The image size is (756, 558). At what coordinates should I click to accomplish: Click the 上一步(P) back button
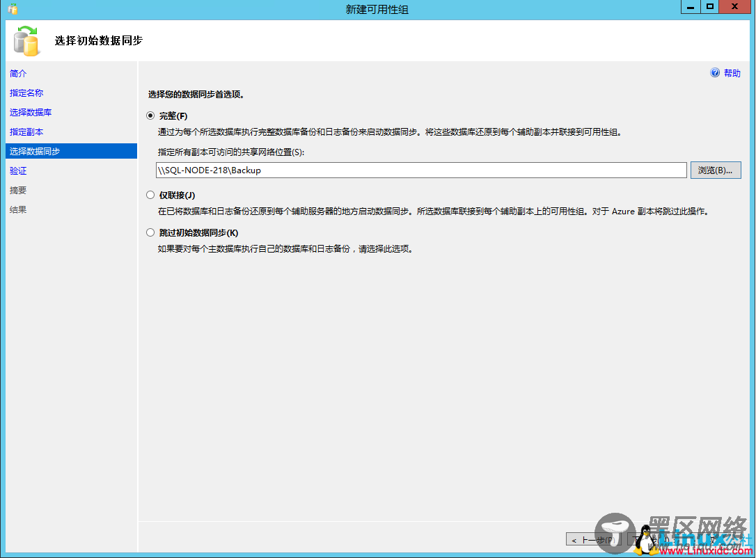pyautogui.click(x=594, y=540)
